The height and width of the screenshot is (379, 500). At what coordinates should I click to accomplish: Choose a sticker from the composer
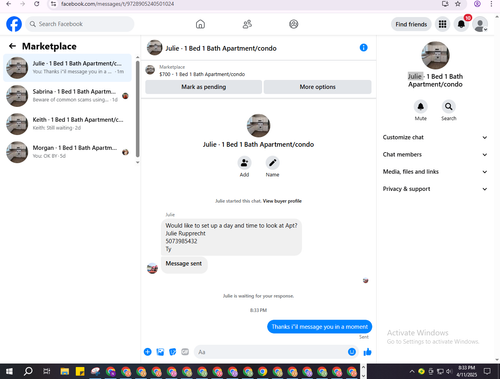point(172,352)
